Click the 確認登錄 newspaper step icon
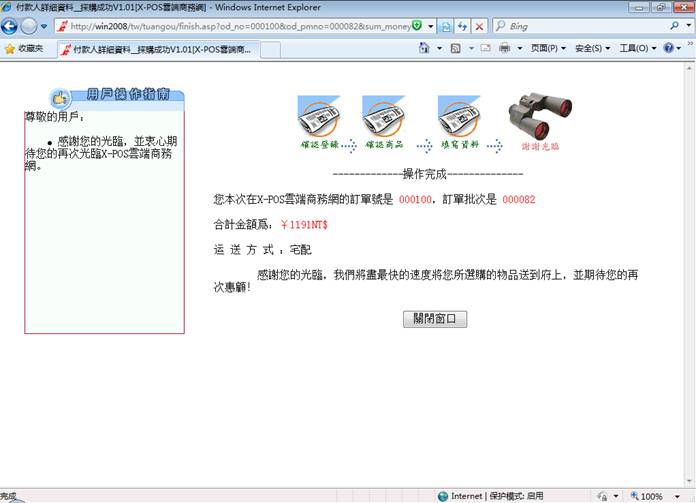This screenshot has height=503, width=696. [319, 119]
